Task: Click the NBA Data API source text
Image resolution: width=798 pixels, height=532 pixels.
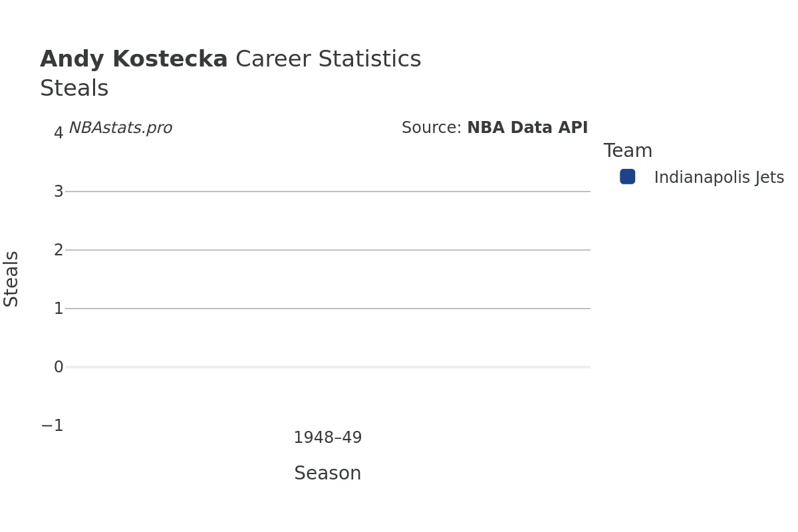Action: coord(527,128)
